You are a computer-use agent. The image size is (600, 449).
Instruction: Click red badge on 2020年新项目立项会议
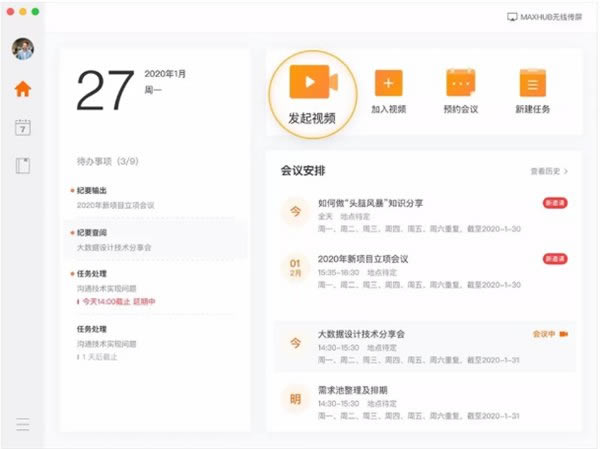tap(555, 259)
